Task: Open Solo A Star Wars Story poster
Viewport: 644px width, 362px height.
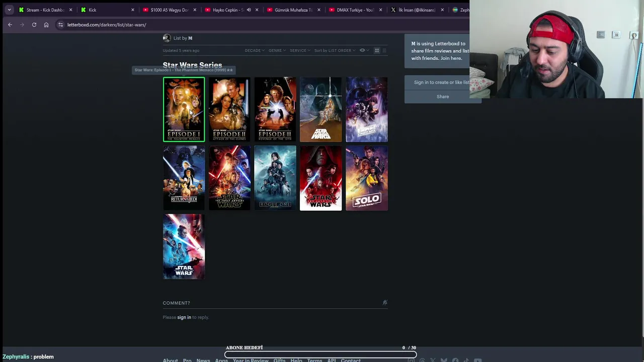Action: tap(367, 178)
